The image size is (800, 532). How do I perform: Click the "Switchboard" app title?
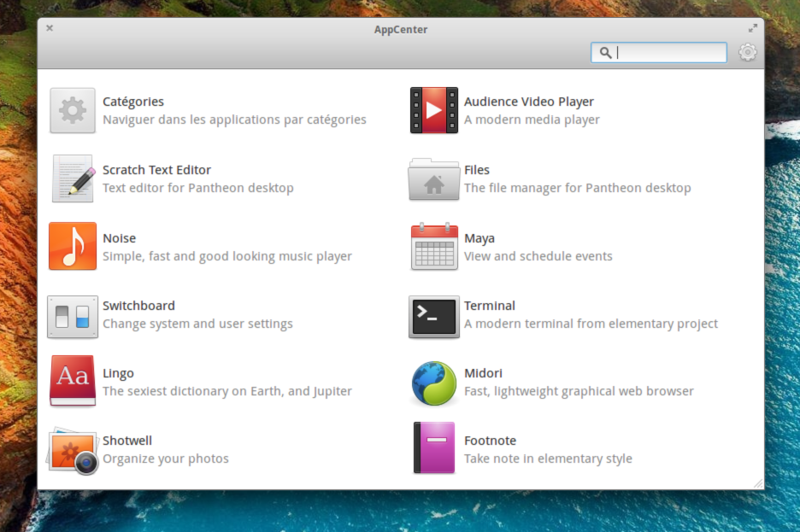[138, 306]
